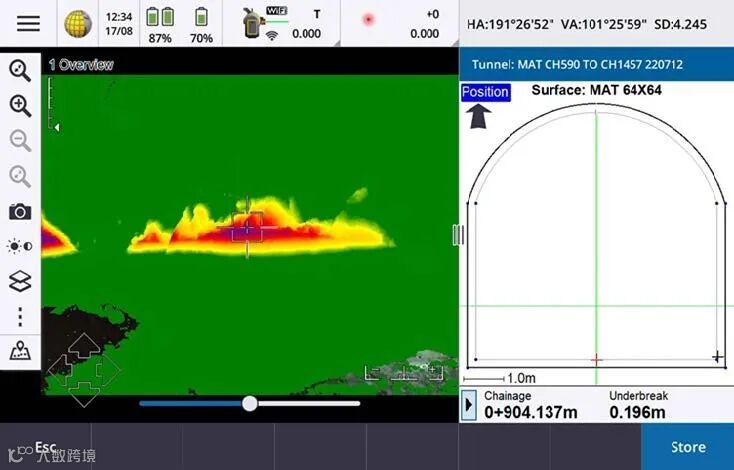The width and height of the screenshot is (734, 470).
Task: Check the 87% controller battery icon
Action: (x=160, y=18)
